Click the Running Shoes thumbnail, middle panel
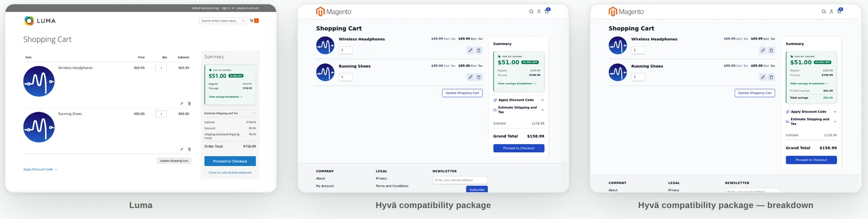The width and height of the screenshot is (868, 219). [325, 72]
